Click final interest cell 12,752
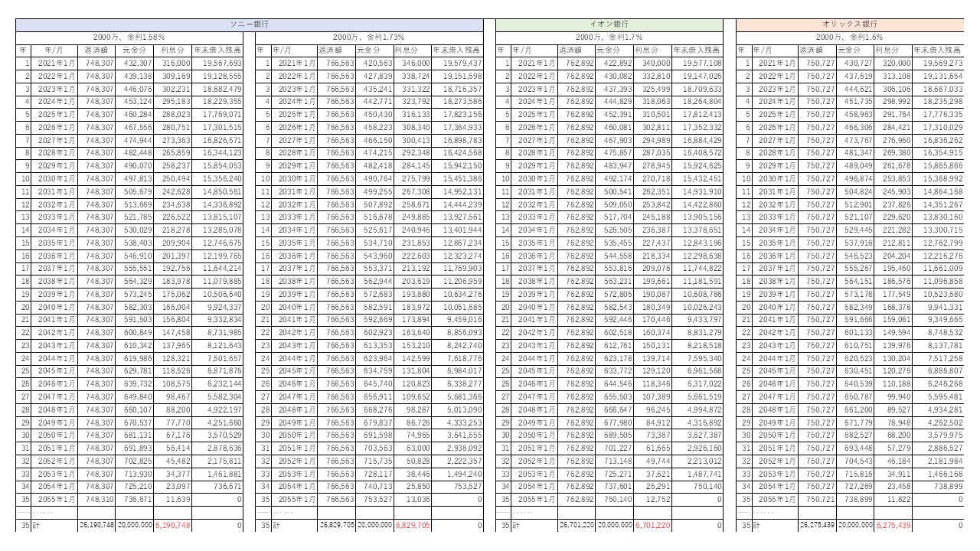This screenshot has width=980, height=551. (653, 500)
